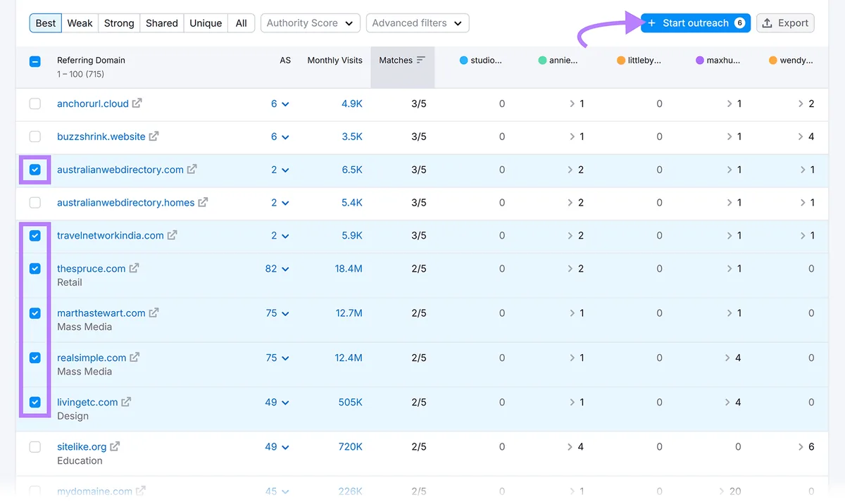
Task: Open external link icon beside sitelike.org
Action: pyautogui.click(x=115, y=446)
